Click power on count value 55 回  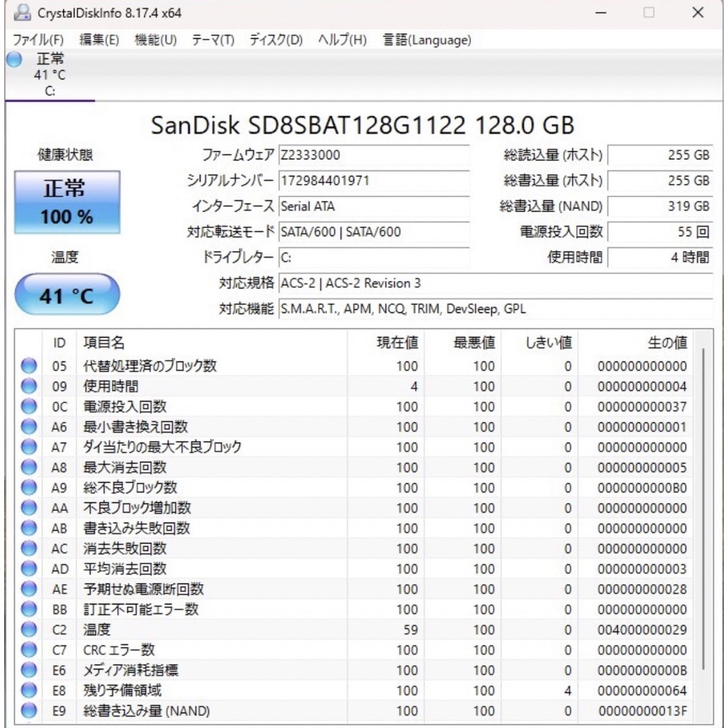coord(660,232)
